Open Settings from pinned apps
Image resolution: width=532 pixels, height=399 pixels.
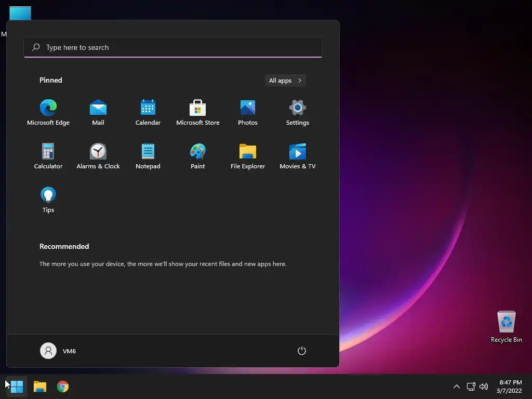click(x=298, y=113)
